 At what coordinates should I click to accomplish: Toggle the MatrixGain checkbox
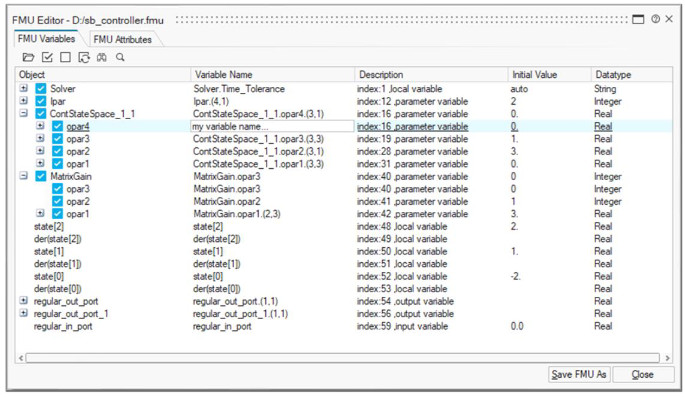41,176
